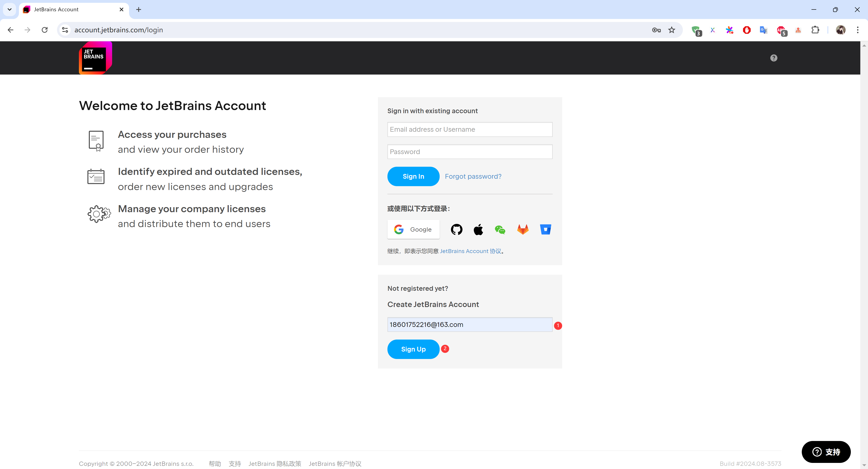The height and width of the screenshot is (469, 868).
Task: Click the JetBrains logo in header
Action: [x=95, y=58]
